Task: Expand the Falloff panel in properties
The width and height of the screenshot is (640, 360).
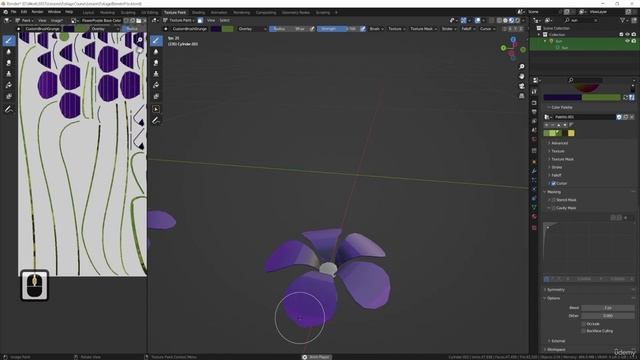Action: [556, 175]
